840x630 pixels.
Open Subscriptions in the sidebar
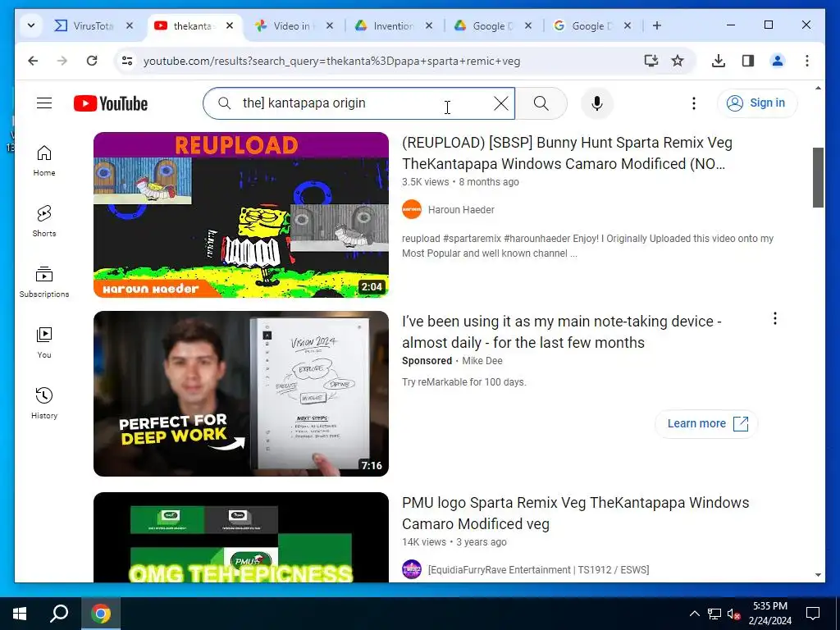click(44, 282)
